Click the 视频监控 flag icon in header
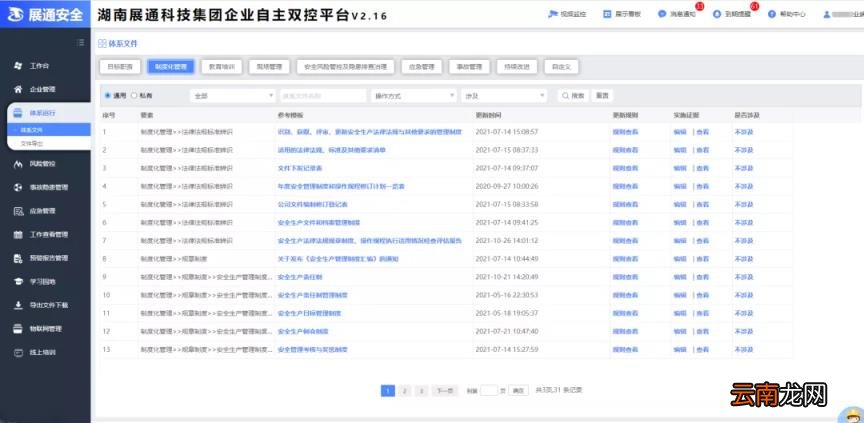The image size is (864, 423). (553, 14)
